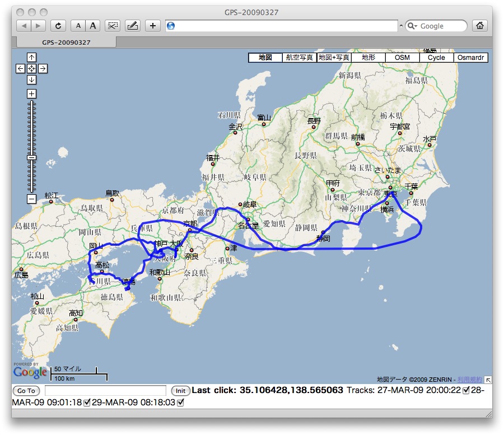Click the browser forward arrow button
The image size is (504, 435).
click(38, 26)
